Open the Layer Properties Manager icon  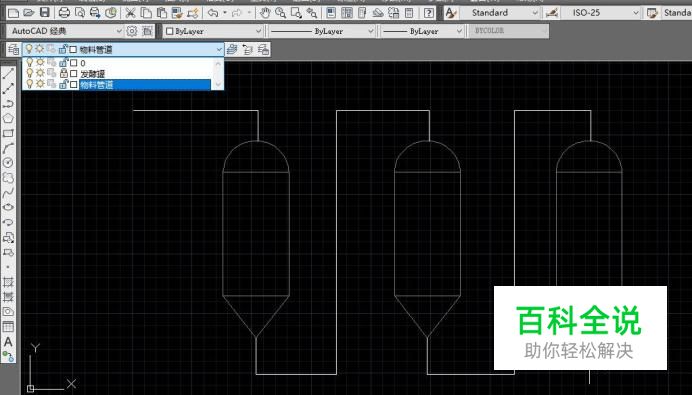click(x=13, y=49)
